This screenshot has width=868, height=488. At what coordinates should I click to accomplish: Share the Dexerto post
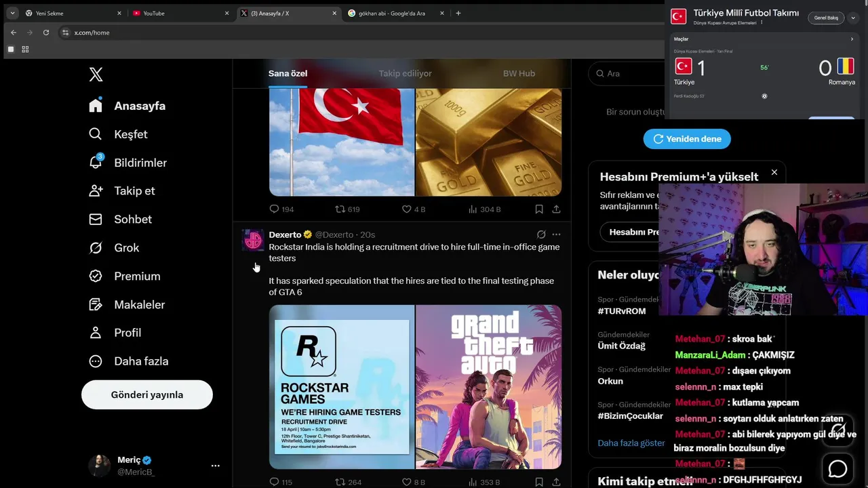pyautogui.click(x=556, y=482)
